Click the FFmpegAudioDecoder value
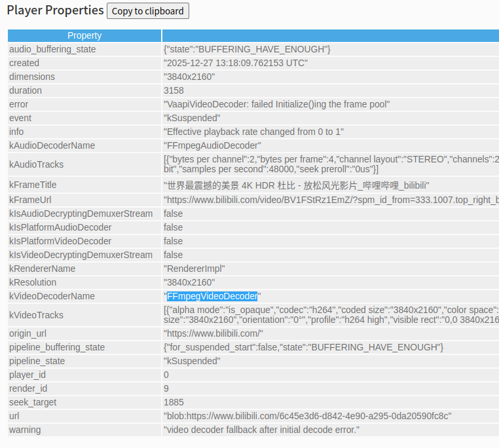The height and width of the screenshot is (448, 499). pyautogui.click(x=212, y=145)
